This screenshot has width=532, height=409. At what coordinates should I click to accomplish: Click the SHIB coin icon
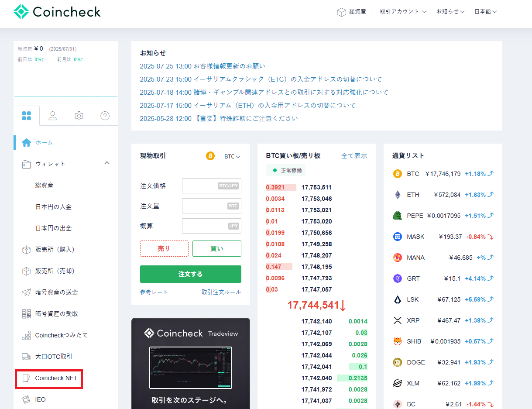(397, 341)
